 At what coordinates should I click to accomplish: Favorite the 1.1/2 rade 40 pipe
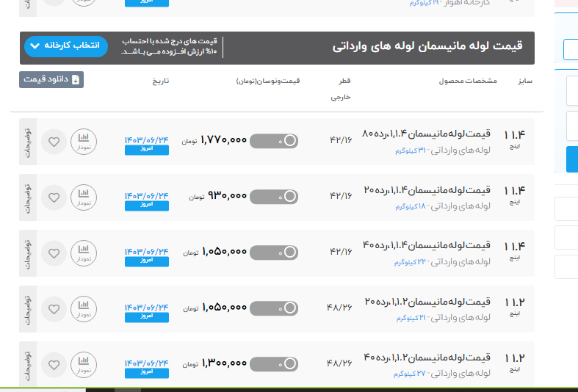coord(54,365)
